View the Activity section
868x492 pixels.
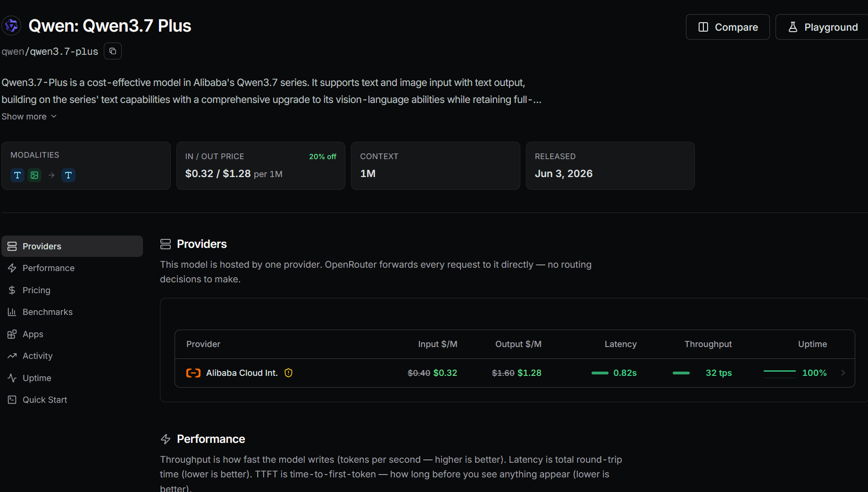[72, 356]
